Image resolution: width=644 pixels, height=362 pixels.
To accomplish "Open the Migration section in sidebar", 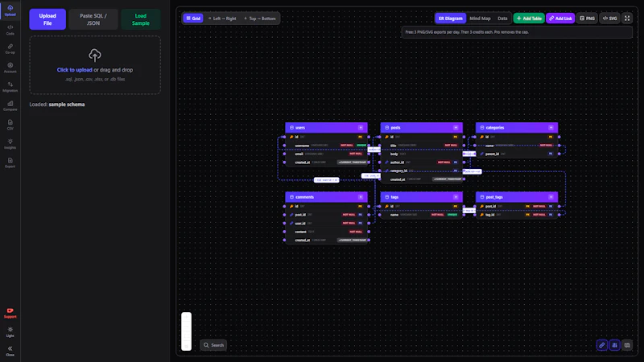I will pyautogui.click(x=10, y=87).
